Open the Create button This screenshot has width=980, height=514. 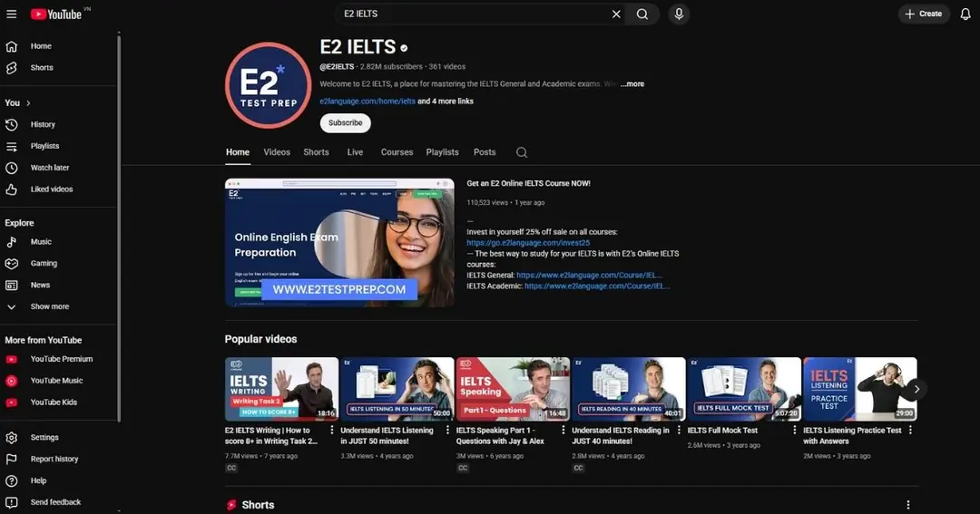tap(924, 14)
